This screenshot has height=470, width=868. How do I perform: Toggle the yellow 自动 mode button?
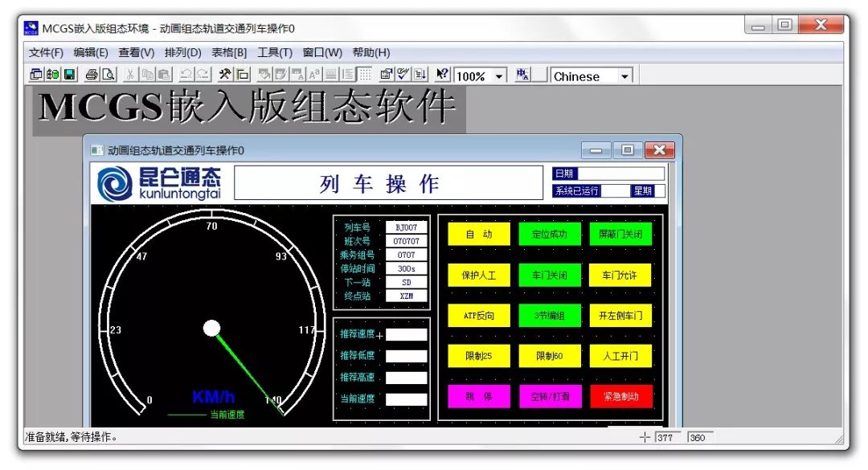[x=478, y=233]
